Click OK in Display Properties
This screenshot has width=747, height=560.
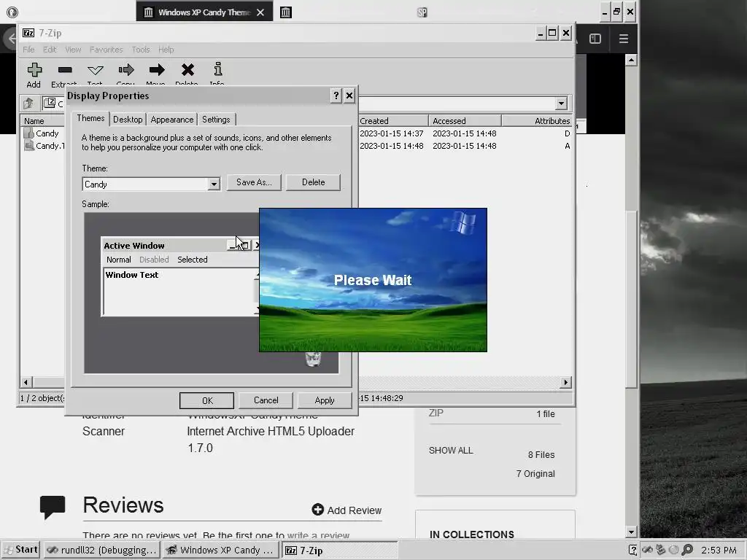pyautogui.click(x=206, y=400)
